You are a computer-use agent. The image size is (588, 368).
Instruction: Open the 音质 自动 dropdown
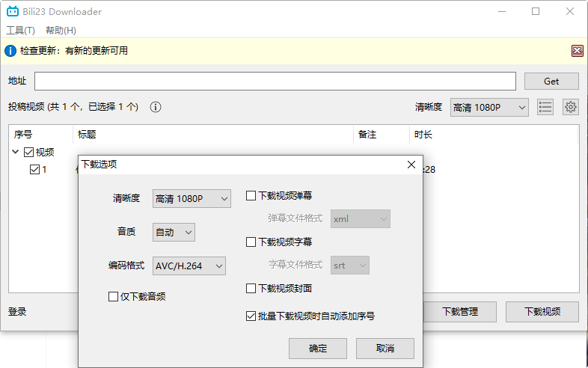click(x=174, y=233)
